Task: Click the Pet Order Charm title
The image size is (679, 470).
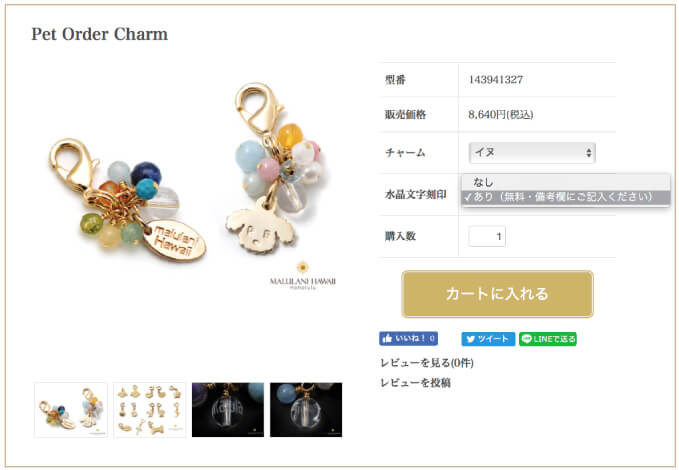Action: 100,34
